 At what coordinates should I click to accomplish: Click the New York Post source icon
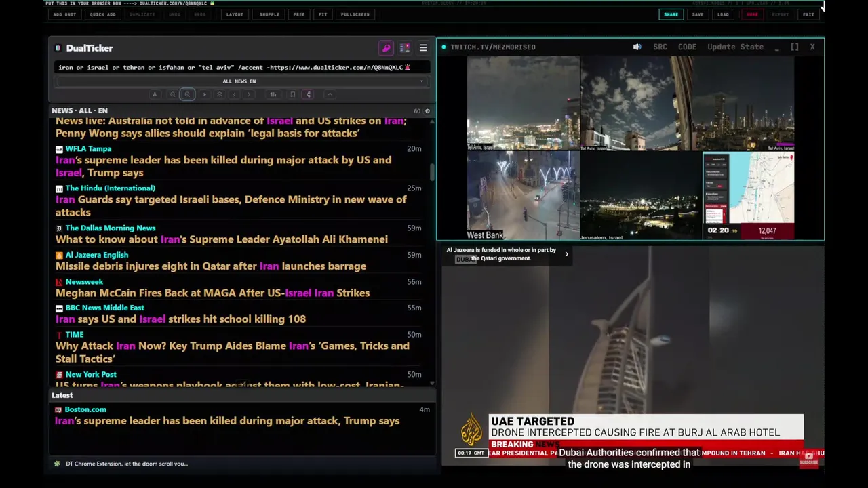coord(59,375)
